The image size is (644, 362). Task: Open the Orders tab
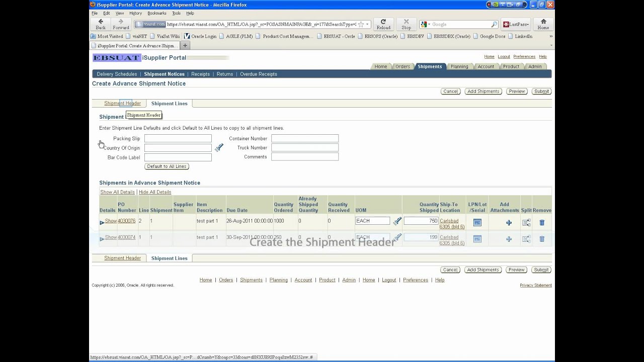[x=403, y=66]
